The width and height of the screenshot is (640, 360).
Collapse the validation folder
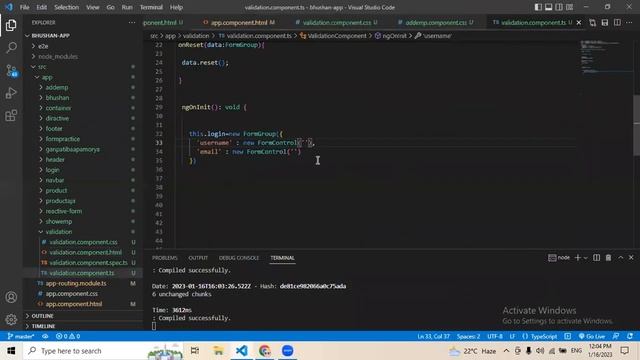click(x=58, y=231)
